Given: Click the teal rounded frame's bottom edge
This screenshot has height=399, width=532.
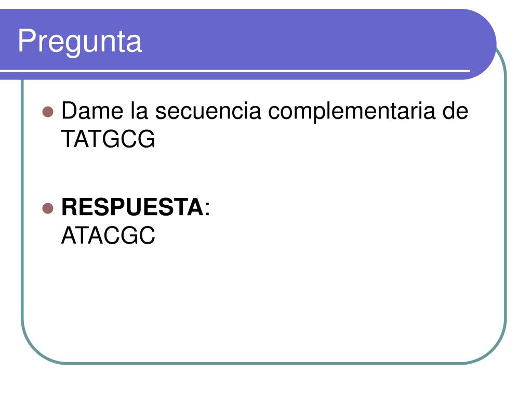Looking at the screenshot, I should pos(263,363).
